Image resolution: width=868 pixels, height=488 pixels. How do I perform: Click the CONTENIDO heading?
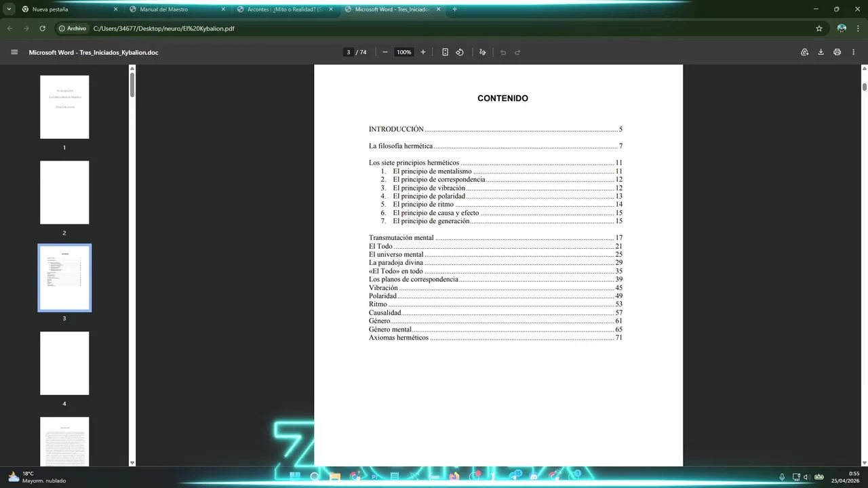pyautogui.click(x=502, y=98)
